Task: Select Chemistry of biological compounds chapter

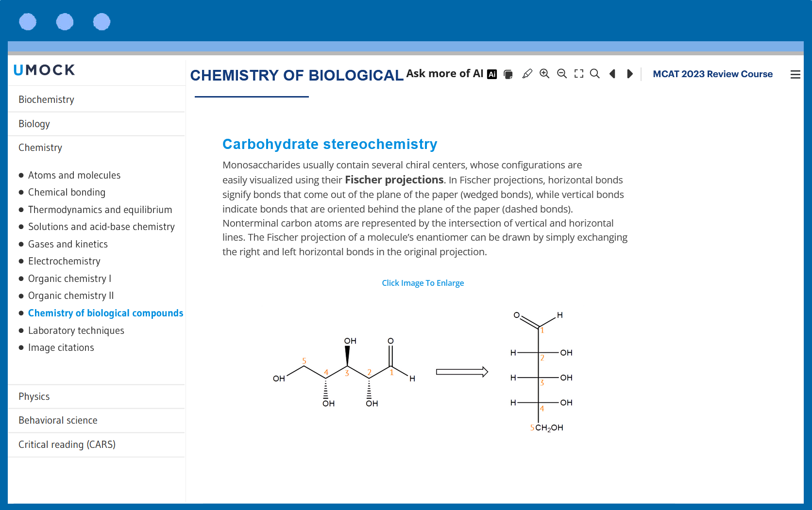Action: click(x=105, y=313)
